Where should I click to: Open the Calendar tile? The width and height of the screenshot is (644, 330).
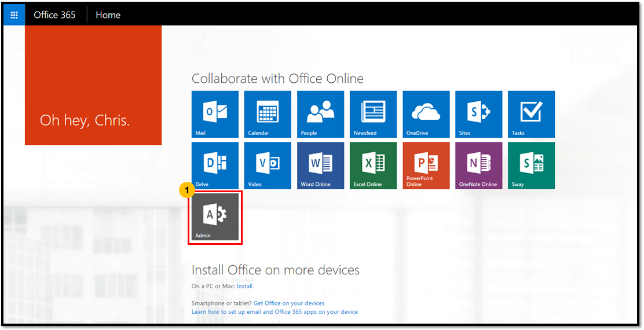tap(268, 114)
